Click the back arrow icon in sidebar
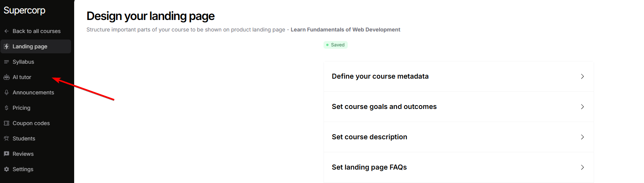The image size is (644, 183). (x=7, y=31)
